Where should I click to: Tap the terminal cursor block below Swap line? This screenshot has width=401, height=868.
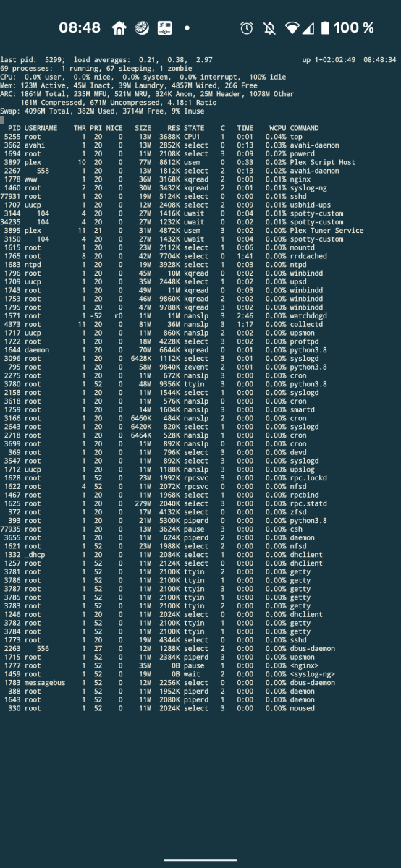click(2, 119)
